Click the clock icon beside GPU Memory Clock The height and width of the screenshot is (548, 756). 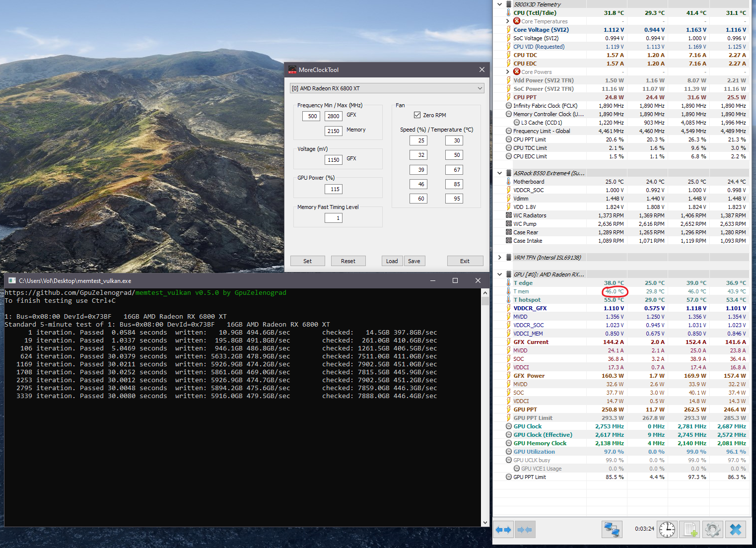(509, 443)
